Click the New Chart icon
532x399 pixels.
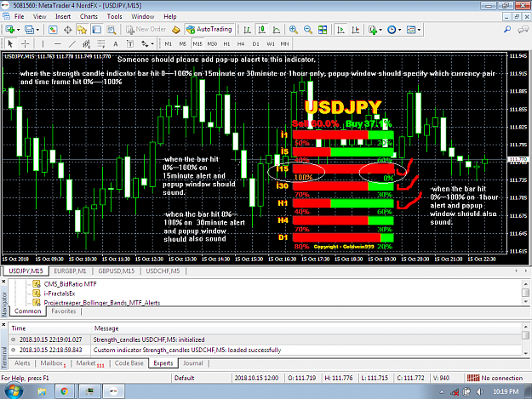pyautogui.click(x=9, y=30)
